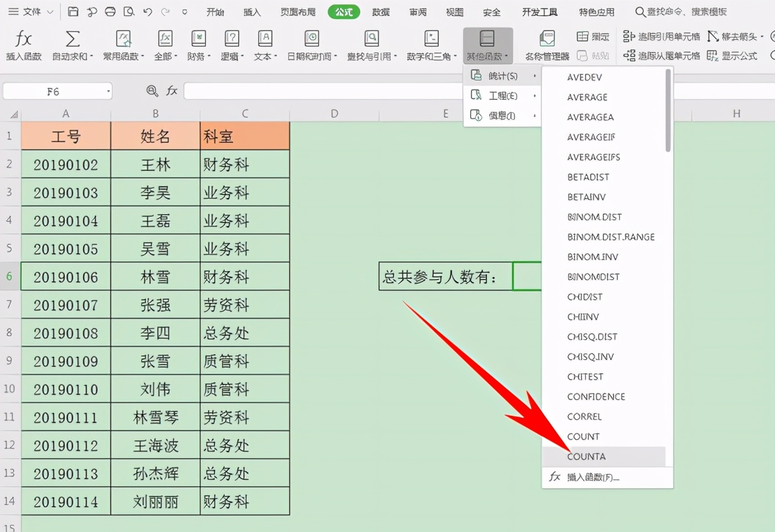Select CORREL from the function list
Image resolution: width=775 pixels, height=532 pixels.
[584, 416]
